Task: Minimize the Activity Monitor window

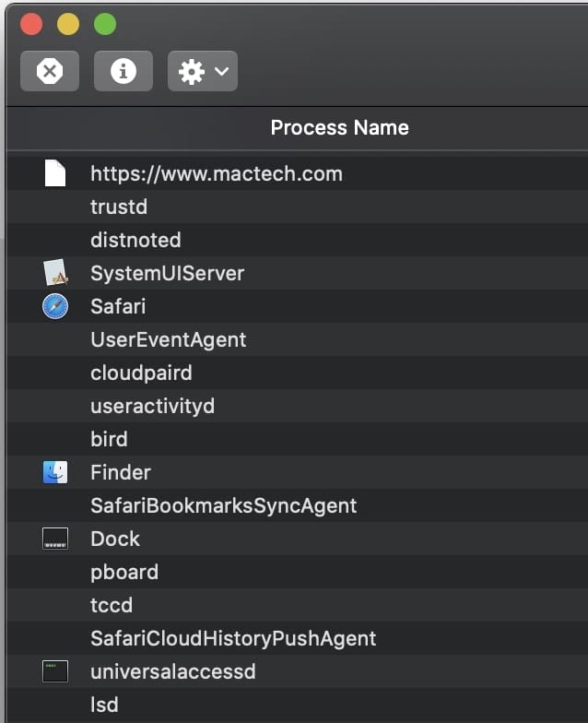Action: point(68,24)
